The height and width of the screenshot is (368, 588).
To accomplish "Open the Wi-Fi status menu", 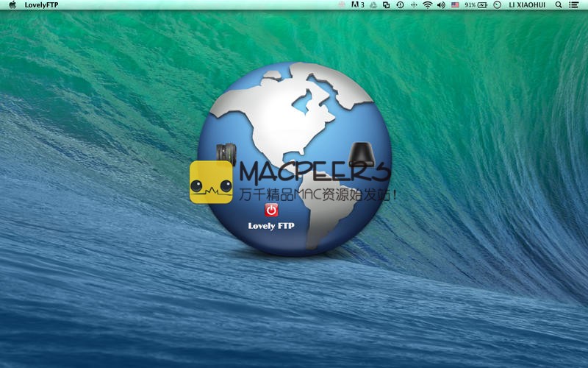I will click(427, 5).
